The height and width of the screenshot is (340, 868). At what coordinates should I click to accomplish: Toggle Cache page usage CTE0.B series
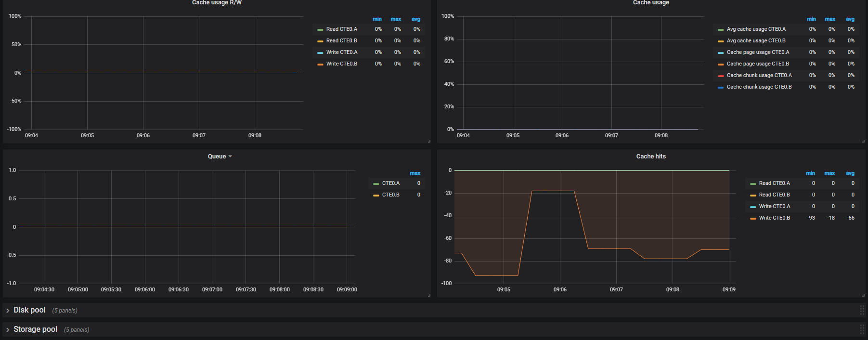click(x=758, y=64)
